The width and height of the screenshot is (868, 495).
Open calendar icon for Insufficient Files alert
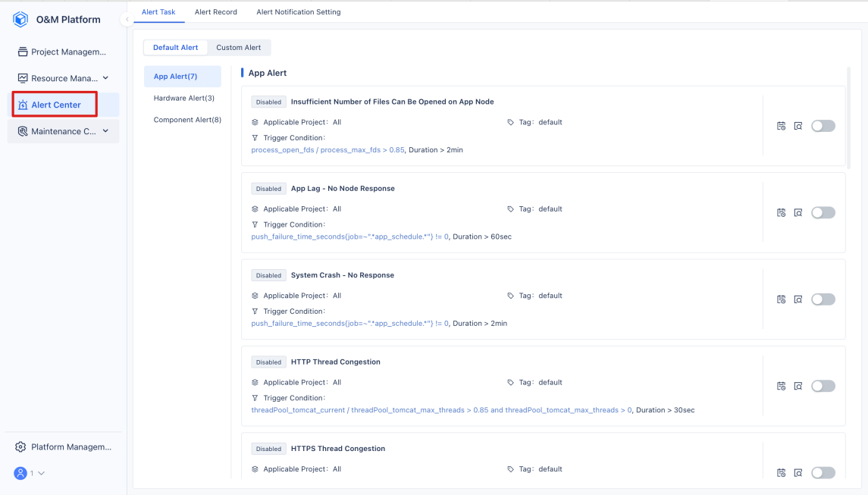pos(781,127)
